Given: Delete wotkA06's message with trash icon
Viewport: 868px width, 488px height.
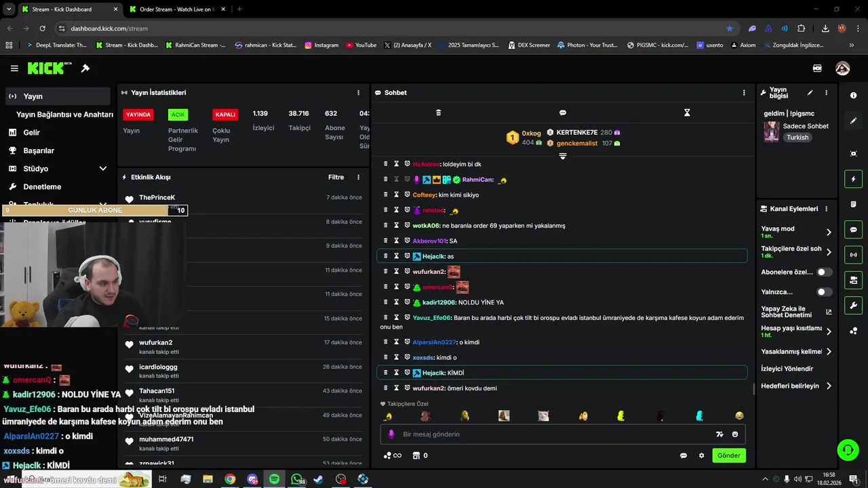Looking at the screenshot, I should coord(386,225).
